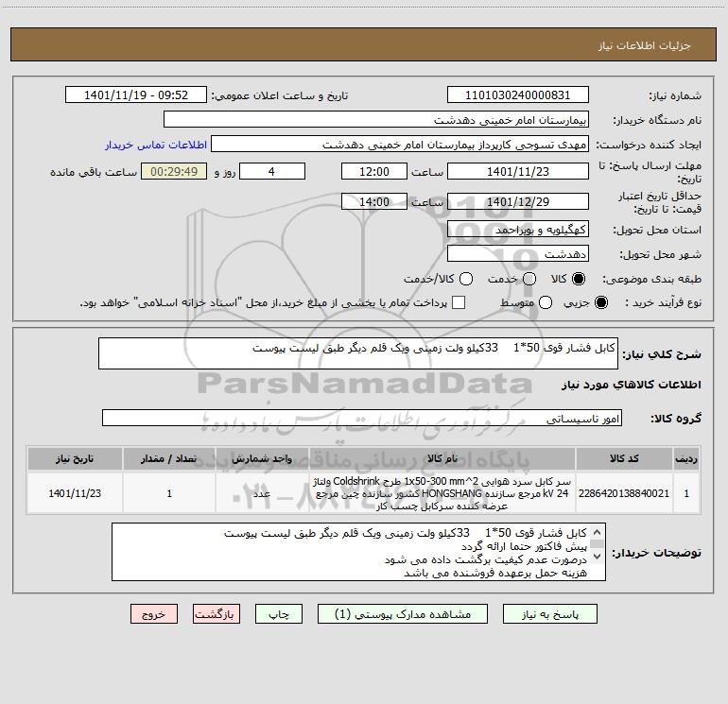Click the کد کالا column header

click(624, 459)
